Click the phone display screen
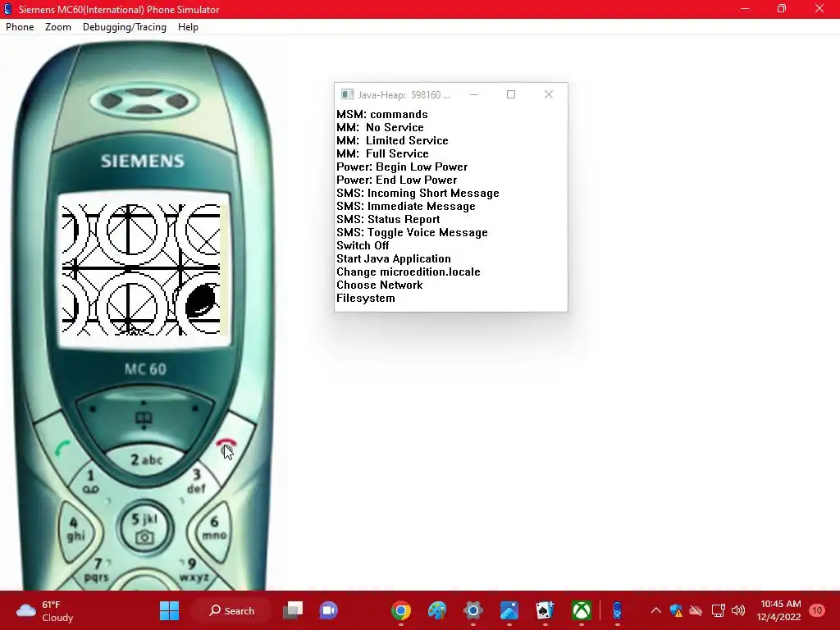This screenshot has width=840, height=630. tap(144, 269)
